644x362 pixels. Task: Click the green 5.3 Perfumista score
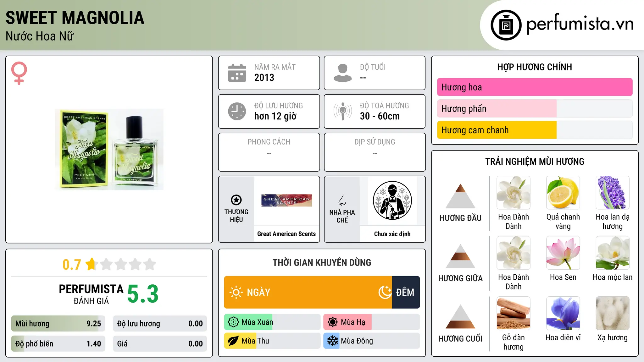[x=143, y=294]
